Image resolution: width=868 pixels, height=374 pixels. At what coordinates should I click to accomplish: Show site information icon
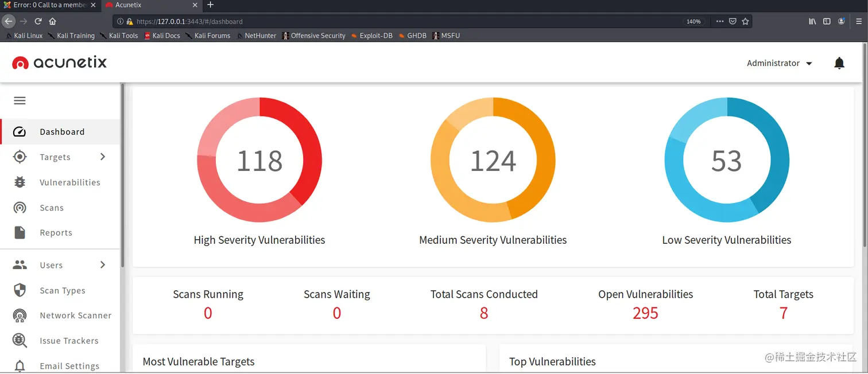click(120, 21)
